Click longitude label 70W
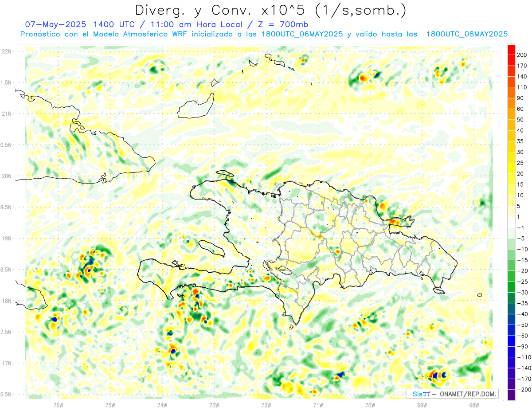This screenshot has height=411, width=532. click(370, 405)
